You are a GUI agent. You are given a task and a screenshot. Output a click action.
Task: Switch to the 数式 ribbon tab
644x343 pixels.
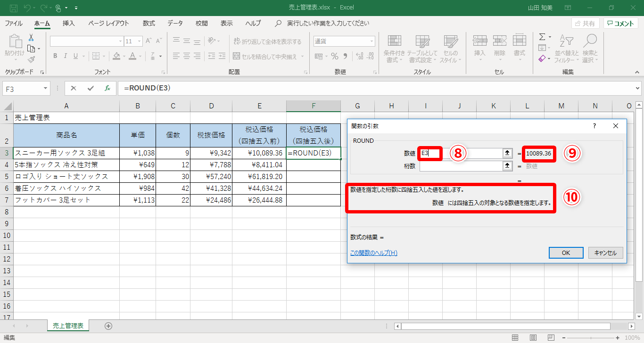(x=149, y=23)
